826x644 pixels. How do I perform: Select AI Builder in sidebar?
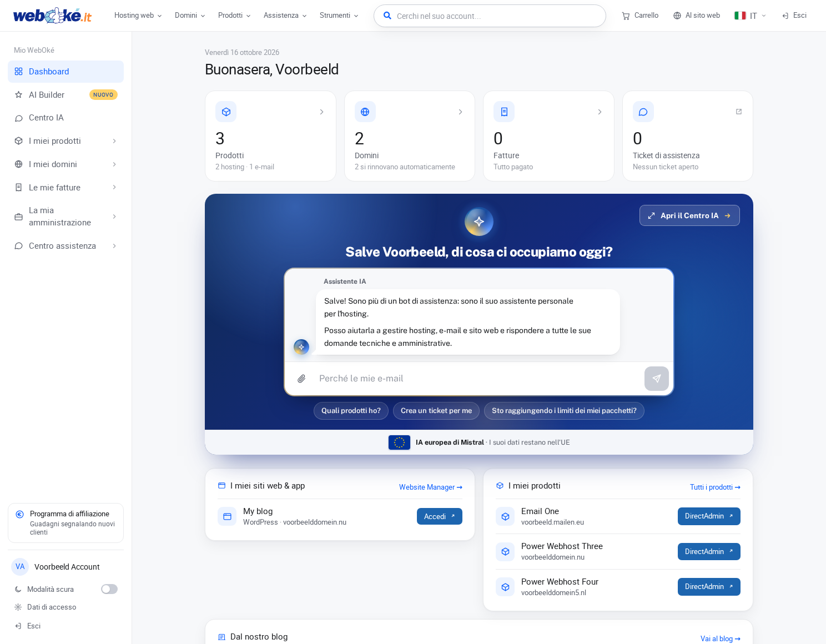(66, 95)
